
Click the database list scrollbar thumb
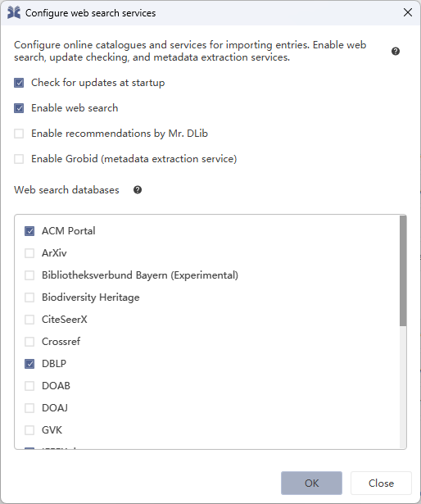pyautogui.click(x=403, y=270)
